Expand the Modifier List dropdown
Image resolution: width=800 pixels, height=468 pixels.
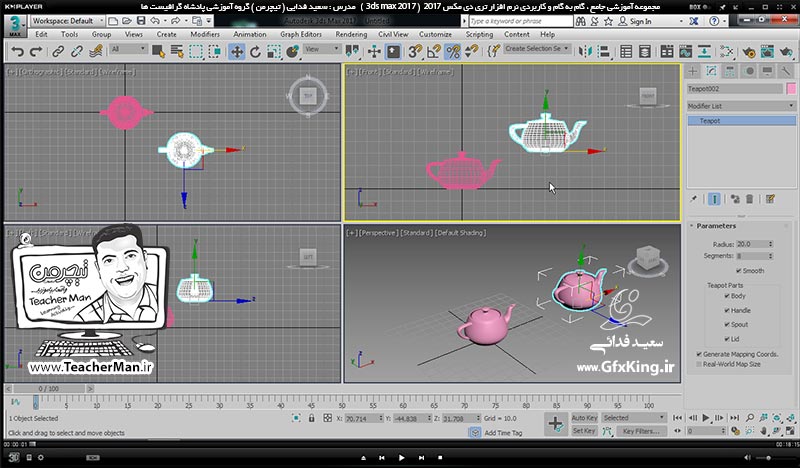pyautogui.click(x=740, y=106)
